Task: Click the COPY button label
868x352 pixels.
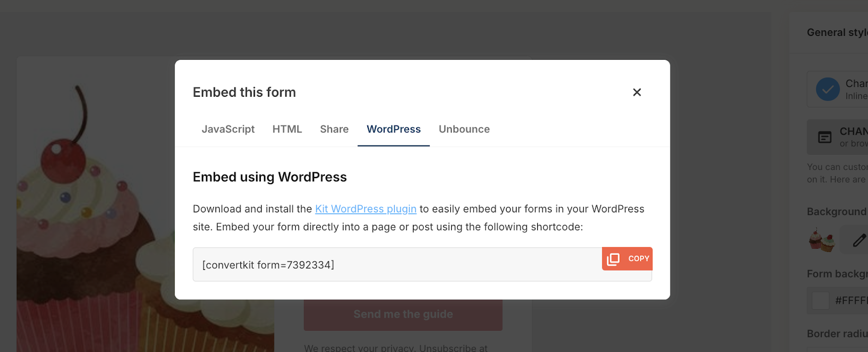Action: [639, 259]
